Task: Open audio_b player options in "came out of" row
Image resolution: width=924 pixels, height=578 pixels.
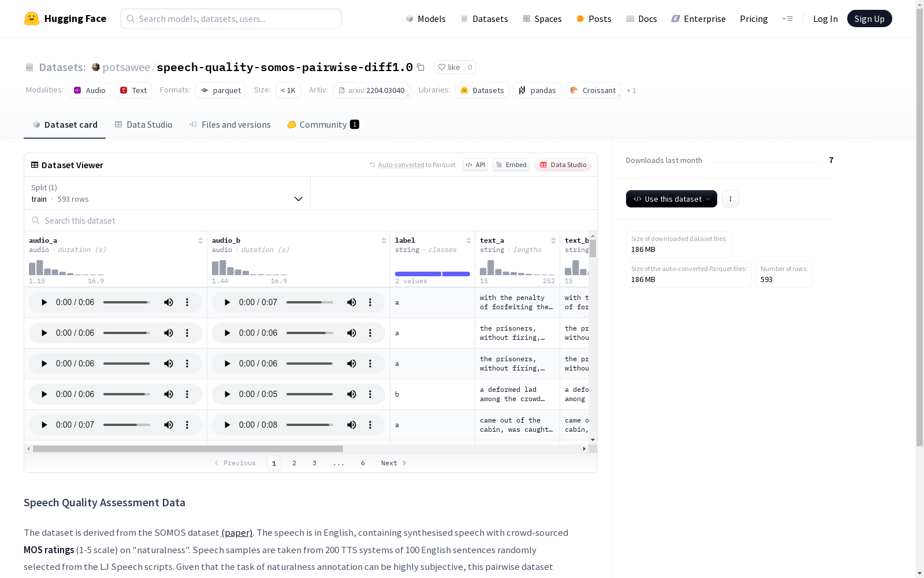Action: click(370, 425)
